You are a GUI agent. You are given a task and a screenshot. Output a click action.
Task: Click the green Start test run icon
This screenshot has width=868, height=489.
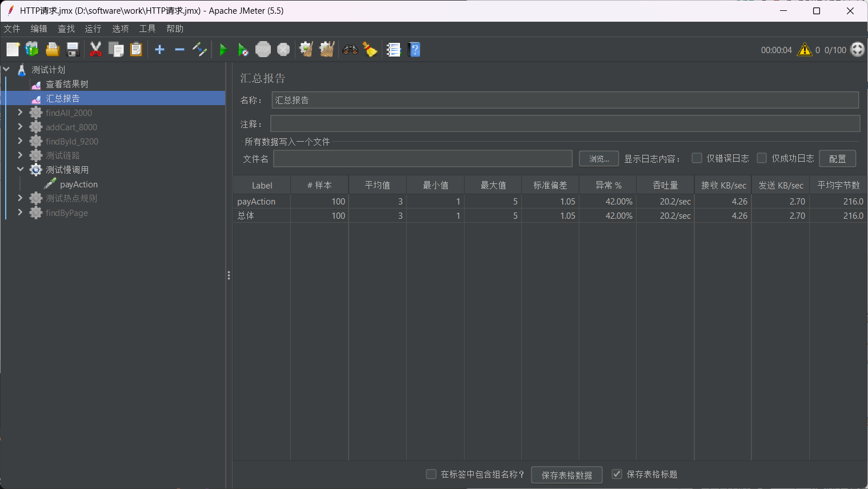pos(223,50)
